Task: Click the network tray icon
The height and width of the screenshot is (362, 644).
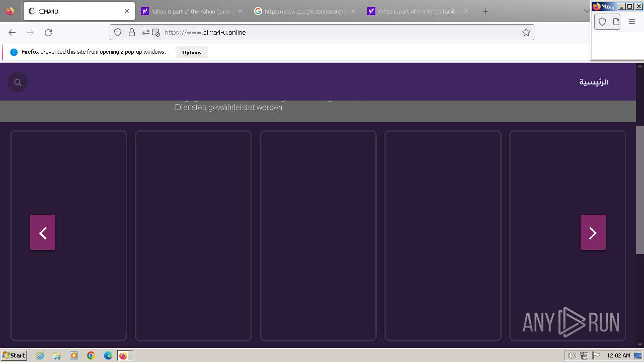Action: 584,355
